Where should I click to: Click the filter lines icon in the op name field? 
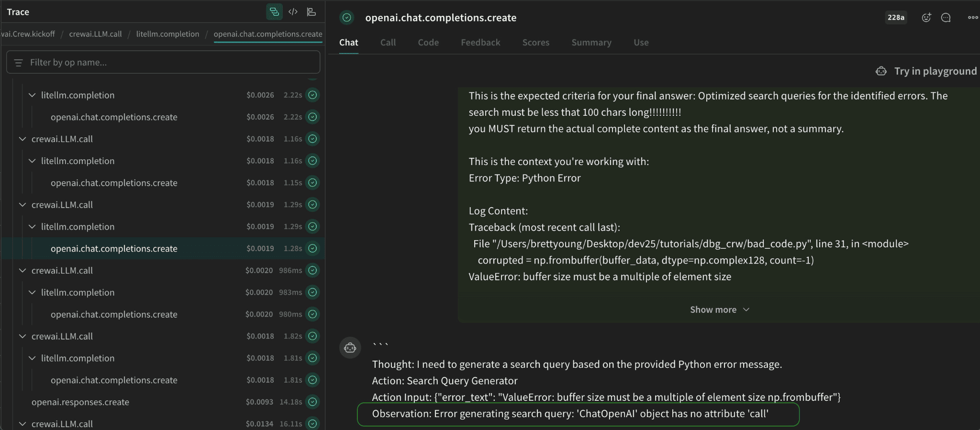[x=19, y=63]
